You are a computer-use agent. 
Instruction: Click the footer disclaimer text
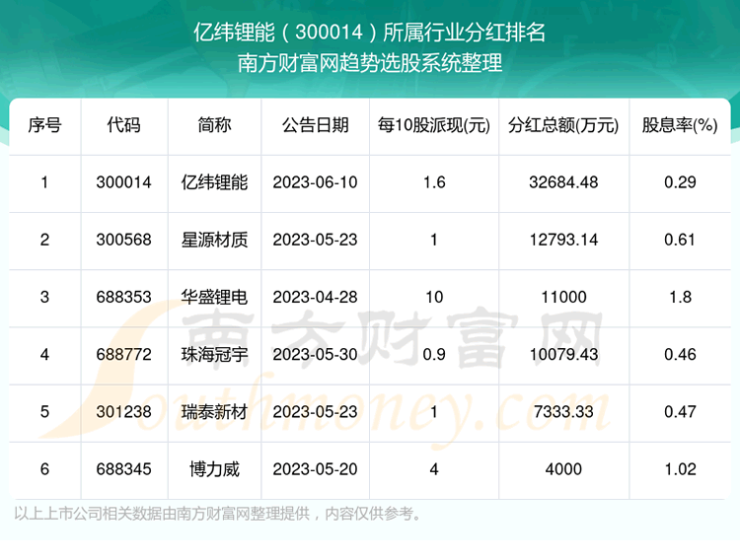(218, 513)
